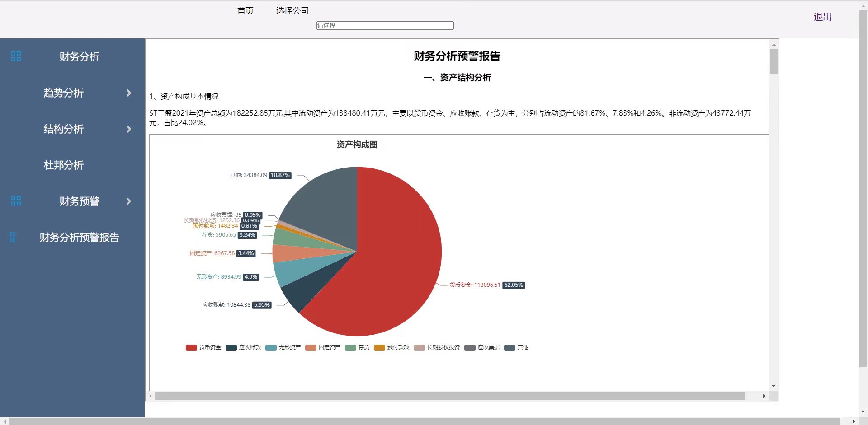The width and height of the screenshot is (868, 425).
Task: Toggle the 长期股权投资 legend item
Action: click(x=437, y=347)
